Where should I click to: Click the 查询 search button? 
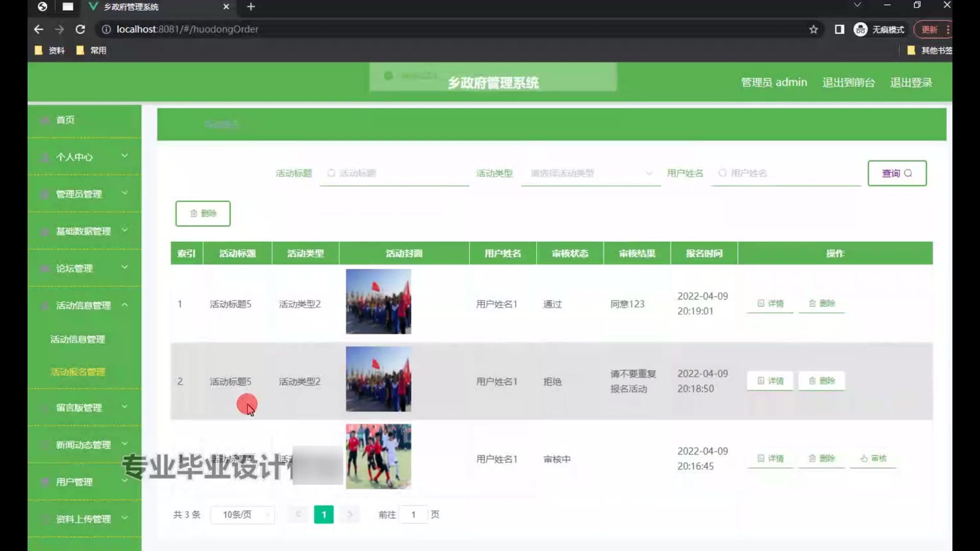coord(897,173)
